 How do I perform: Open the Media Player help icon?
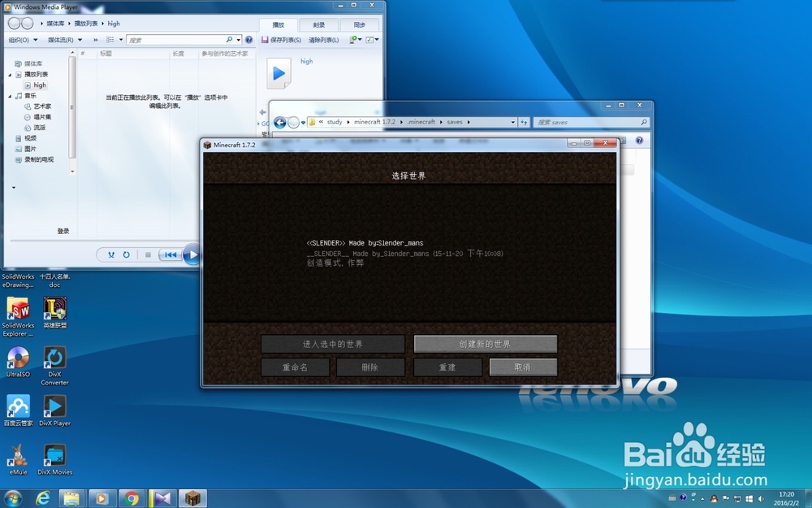click(249, 40)
